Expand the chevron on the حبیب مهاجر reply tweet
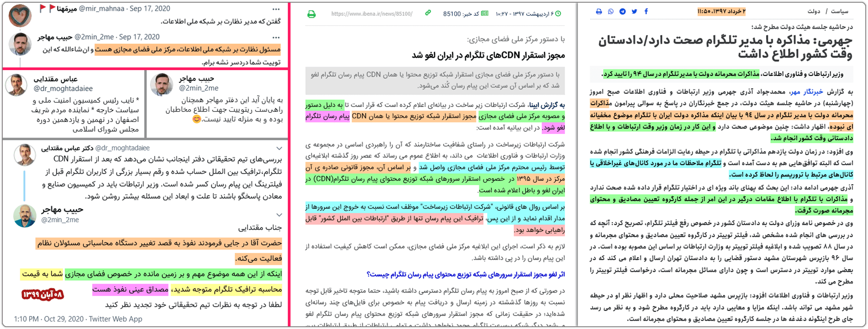 (x=279, y=215)
